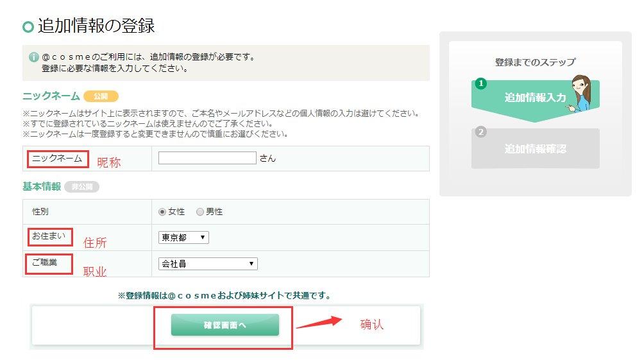Click the green info icon in notice
This screenshot has width=644, height=362.
pos(34,57)
